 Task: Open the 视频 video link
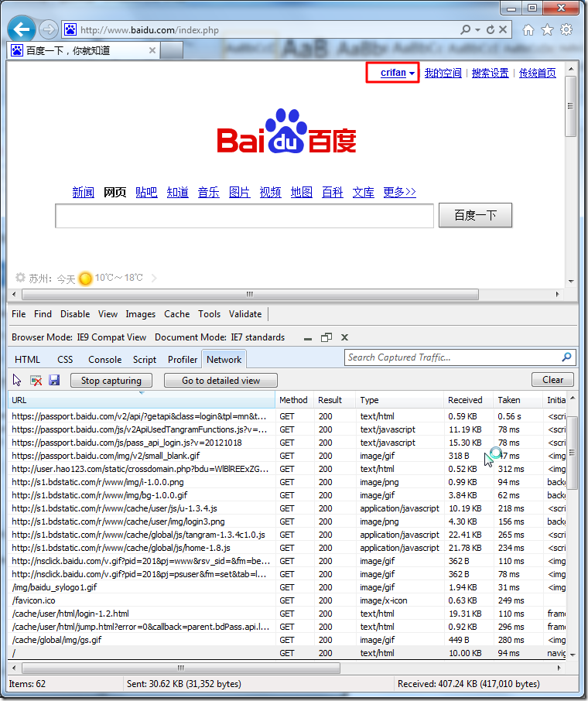[x=271, y=192]
